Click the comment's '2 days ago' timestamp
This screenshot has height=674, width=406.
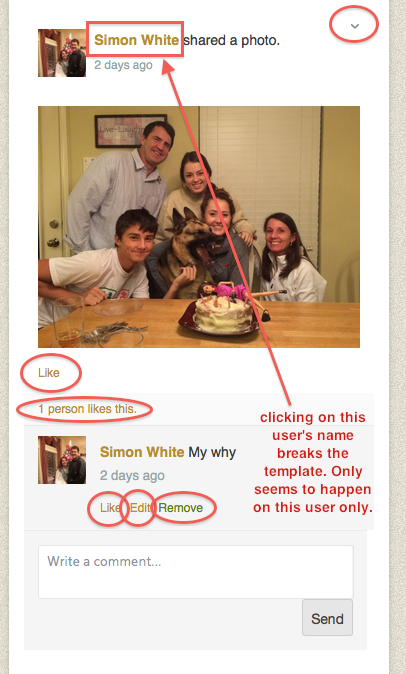(x=132, y=475)
